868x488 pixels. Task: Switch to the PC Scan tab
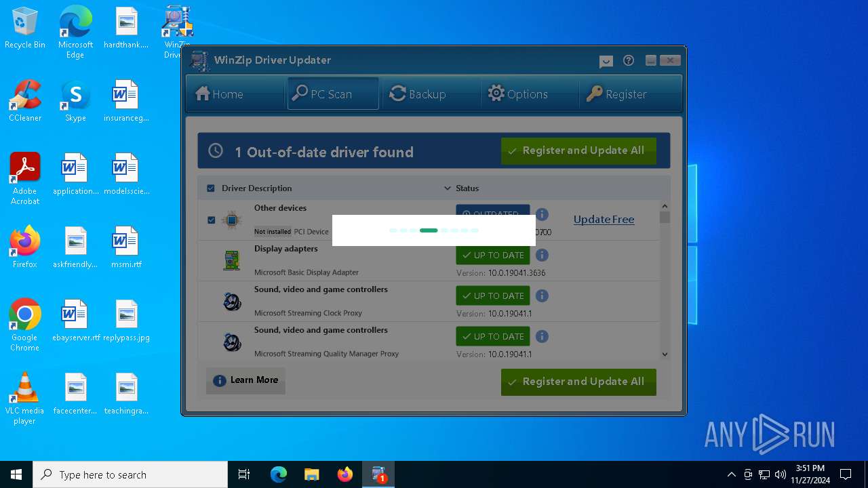click(x=333, y=94)
